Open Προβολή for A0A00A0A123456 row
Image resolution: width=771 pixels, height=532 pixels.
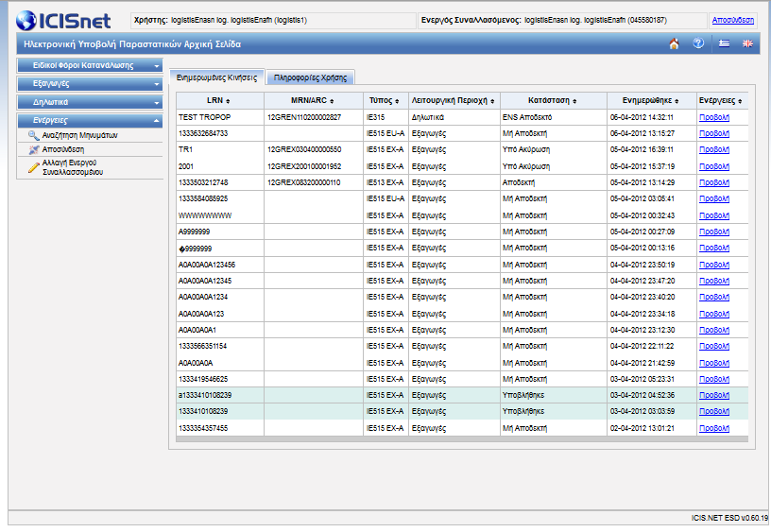pyautogui.click(x=714, y=265)
